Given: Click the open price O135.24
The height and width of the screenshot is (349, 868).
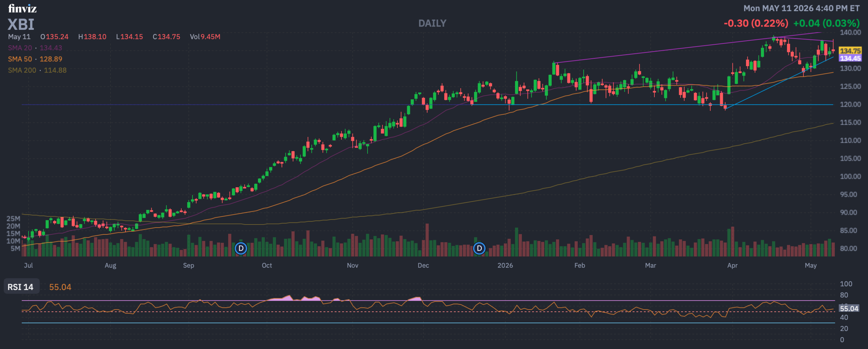Looking at the screenshot, I should (54, 37).
